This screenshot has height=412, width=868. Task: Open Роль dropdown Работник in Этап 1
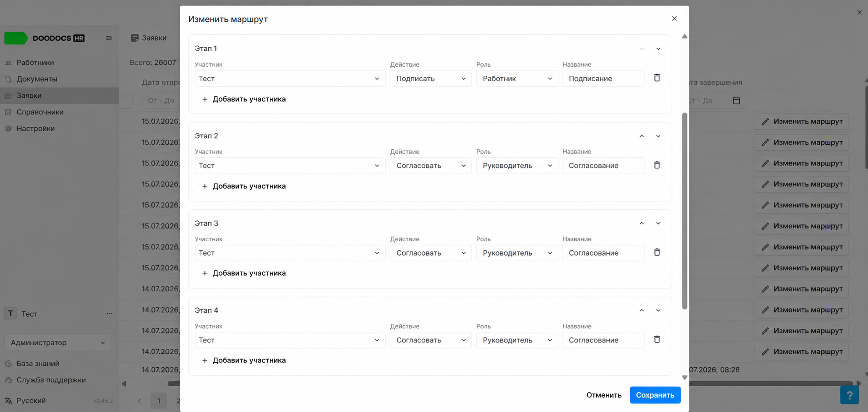[517, 79]
